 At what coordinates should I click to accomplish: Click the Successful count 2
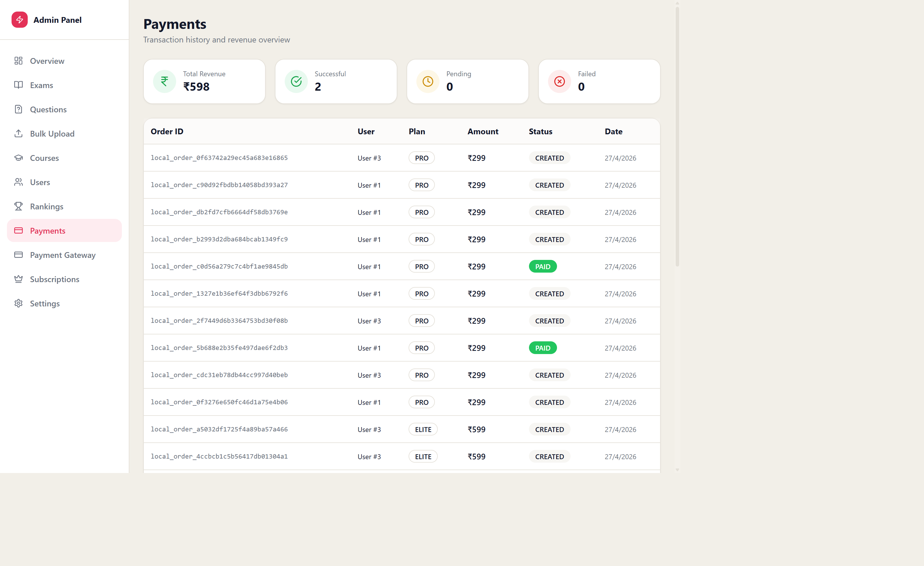pos(318,87)
